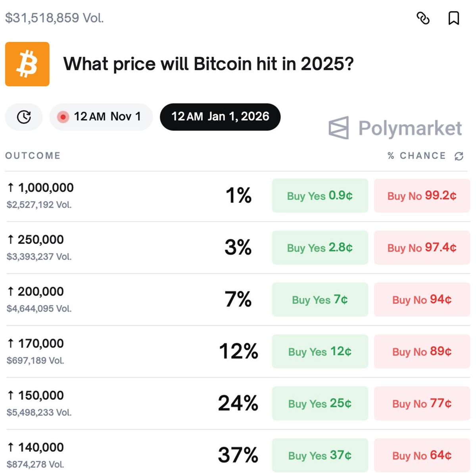Buy No at 99.2¢ for 1,000,000

pyautogui.click(x=422, y=196)
